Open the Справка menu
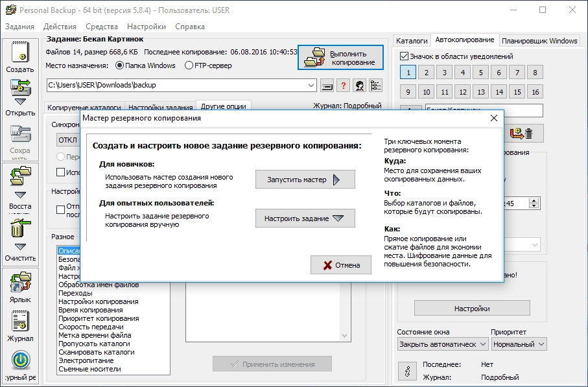 [x=190, y=27]
